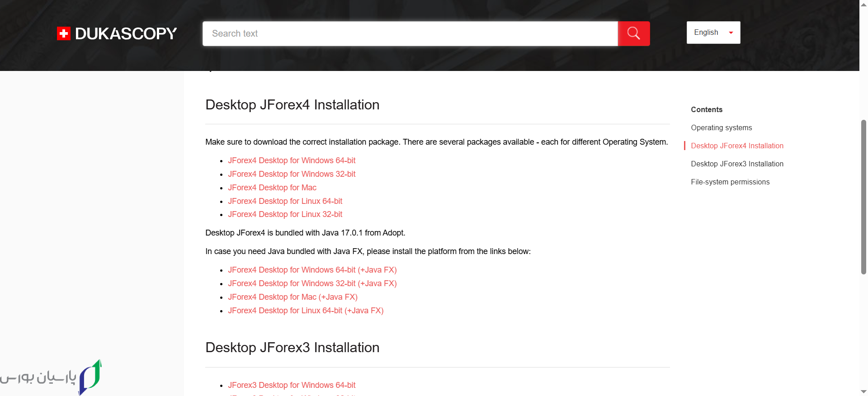The image size is (868, 396).
Task: Open JForex4 Desktop for Linux 64-bit link
Action: pyautogui.click(x=285, y=201)
